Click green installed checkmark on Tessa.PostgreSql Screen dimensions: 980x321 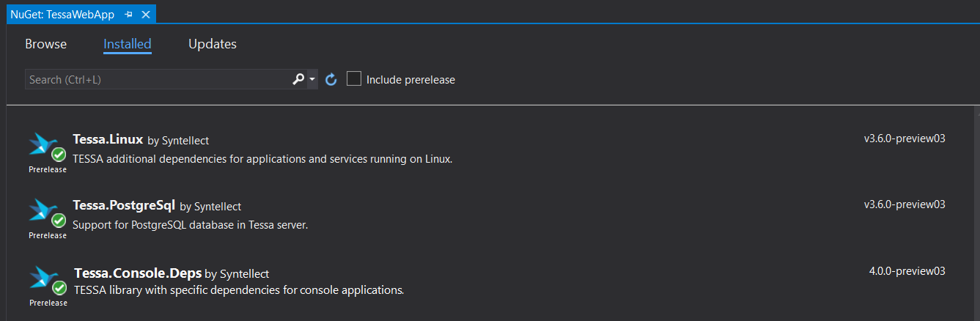click(59, 221)
